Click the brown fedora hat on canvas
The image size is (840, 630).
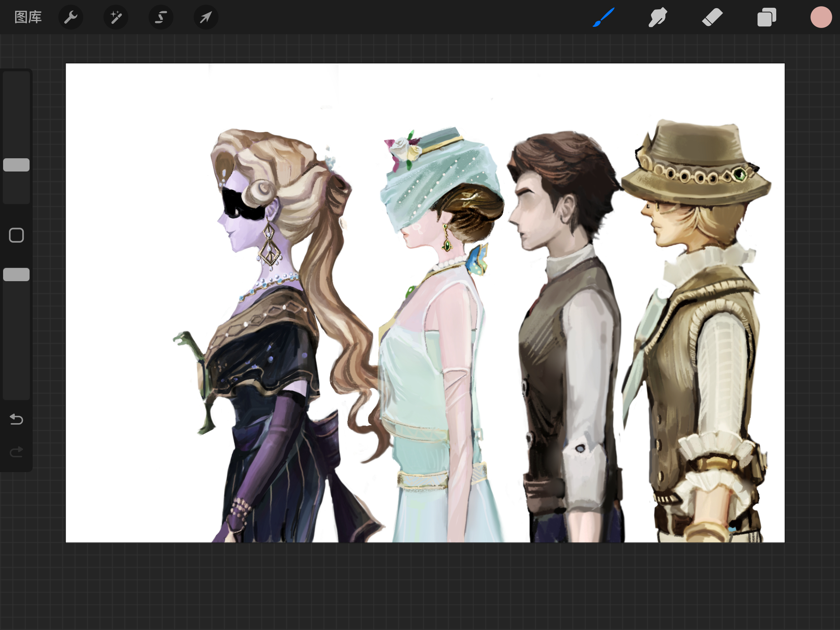[696, 163]
